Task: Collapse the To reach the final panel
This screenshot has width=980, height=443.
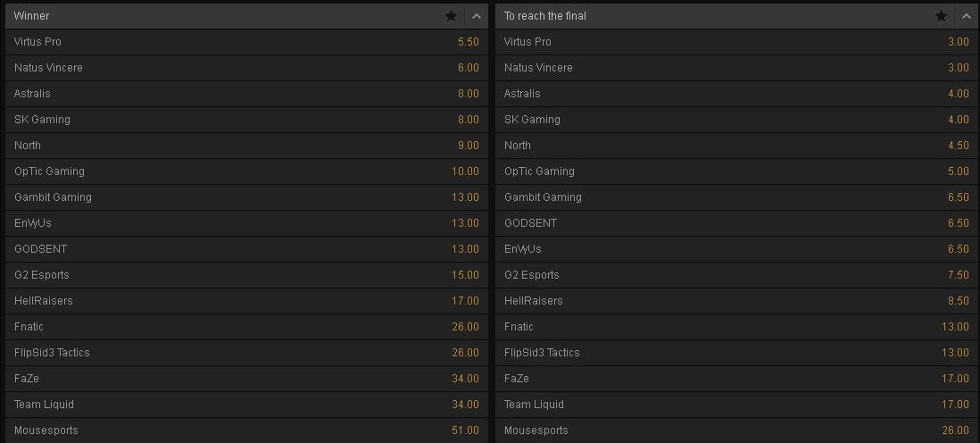Action: (x=967, y=16)
